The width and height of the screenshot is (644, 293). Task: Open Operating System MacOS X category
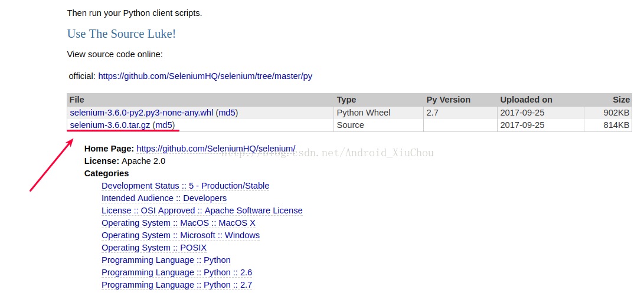point(178,223)
